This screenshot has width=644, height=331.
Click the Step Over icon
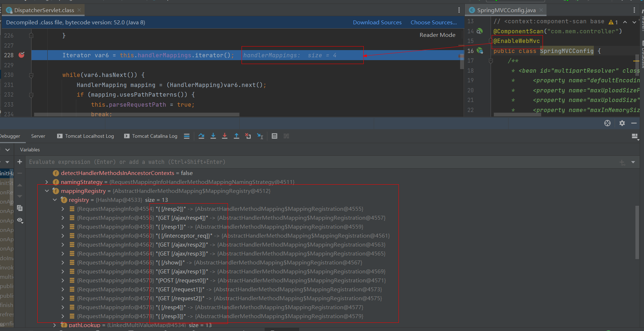click(x=201, y=136)
